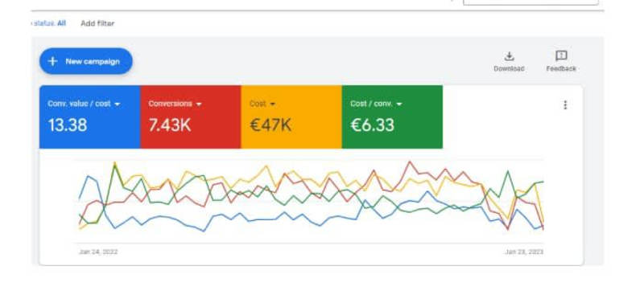Click the New campaign button

tap(86, 61)
